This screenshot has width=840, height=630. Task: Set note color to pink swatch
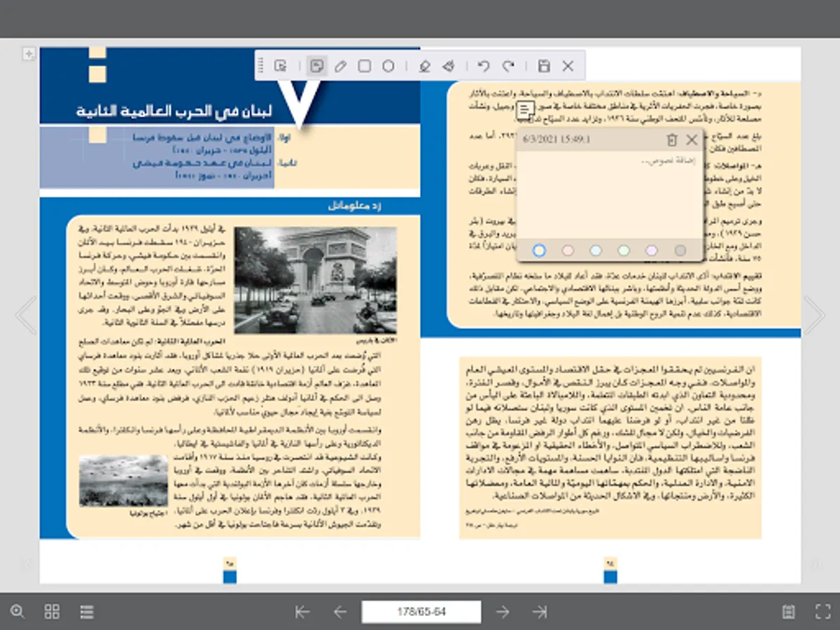coord(568,251)
